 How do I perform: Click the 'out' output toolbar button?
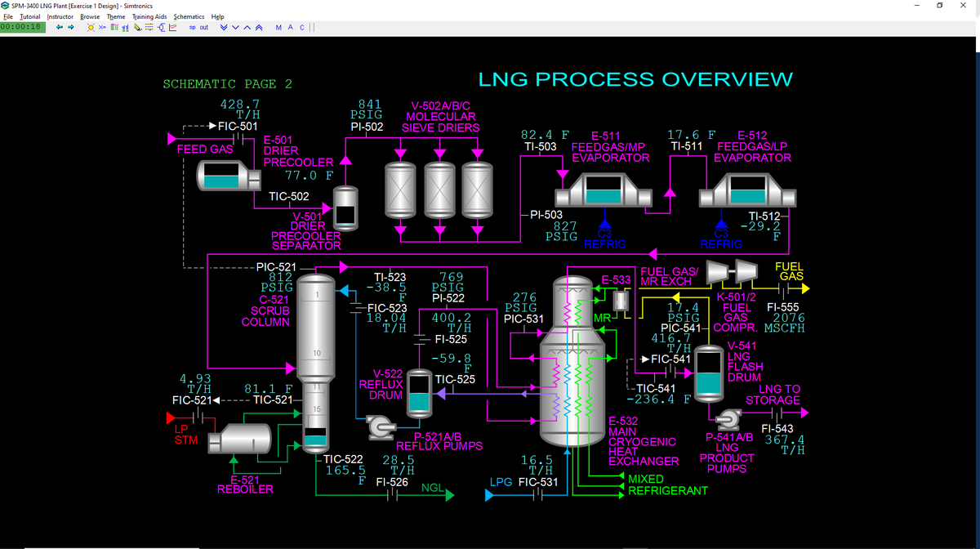[x=204, y=27]
